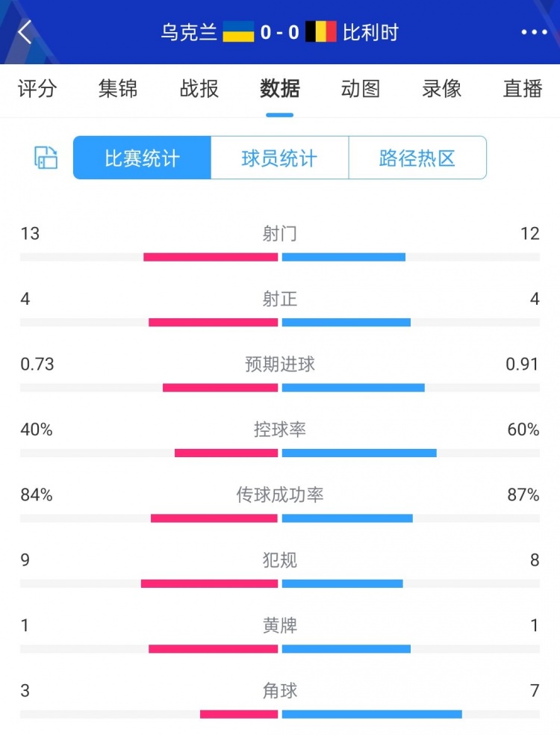Tap the Ukraine flag icon
The width and height of the screenshot is (560, 735).
tap(238, 32)
